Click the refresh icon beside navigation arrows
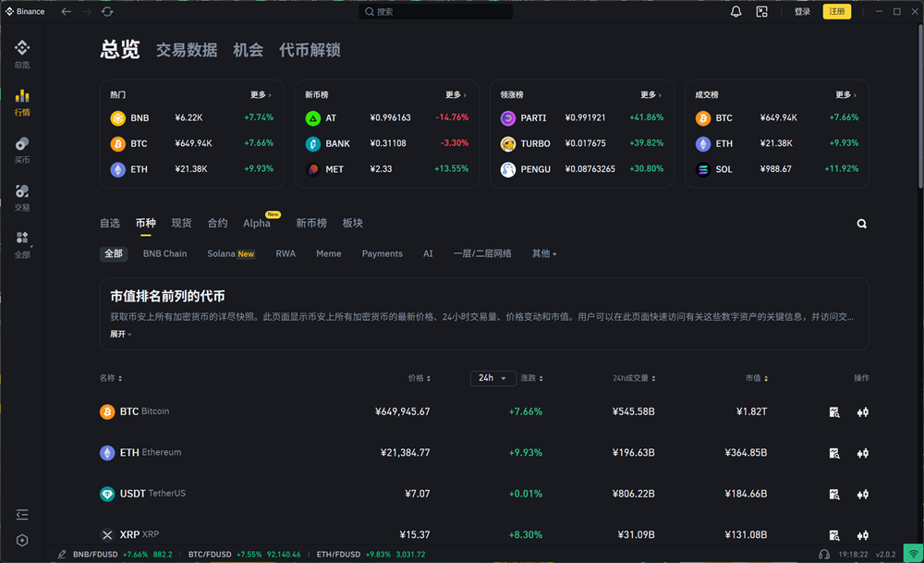 [105, 11]
